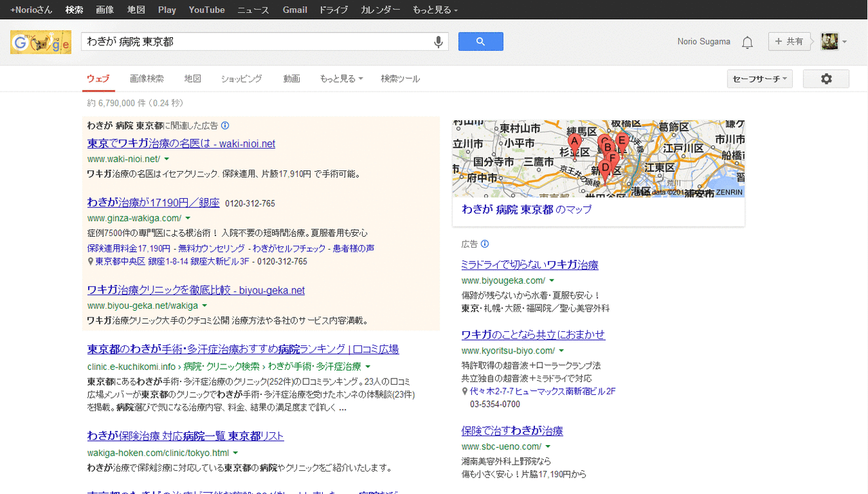The height and width of the screenshot is (494, 868).
Task: Switch to the 画像検索 tab
Action: [146, 79]
